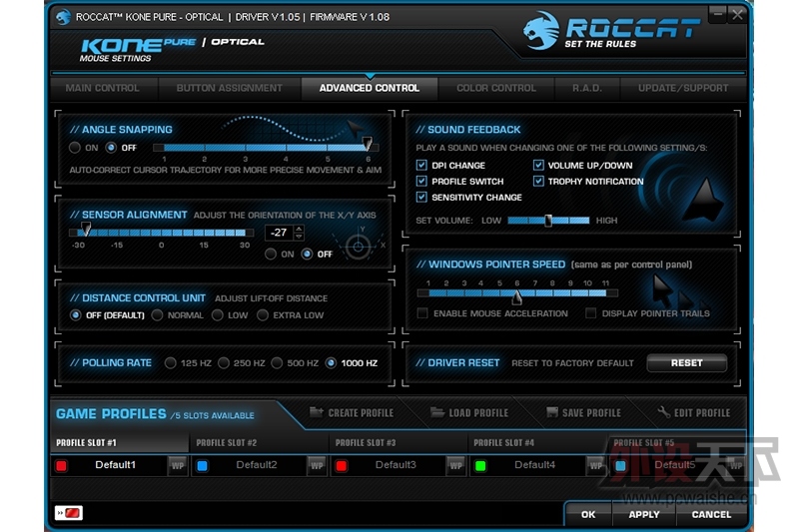This screenshot has height=532, width=799.
Task: Select the Default2 profile name
Action: 257,465
